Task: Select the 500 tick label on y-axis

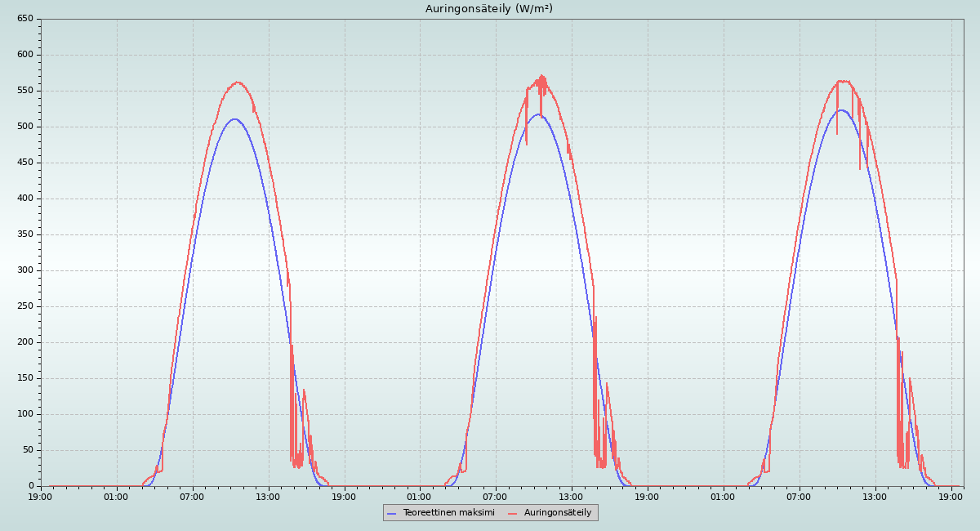Action: coord(24,127)
